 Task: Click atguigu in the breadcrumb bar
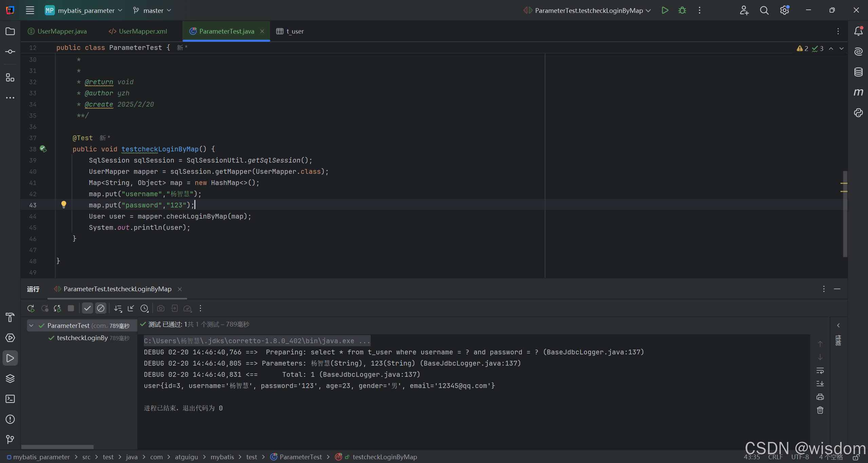click(186, 457)
